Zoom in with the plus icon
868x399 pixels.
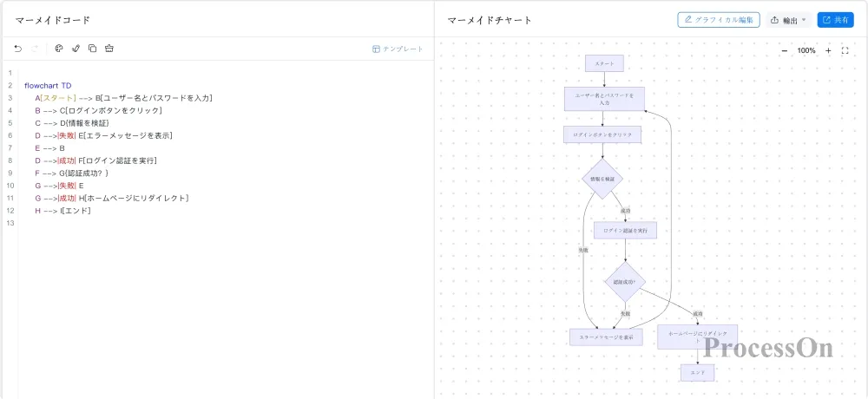[828, 50]
